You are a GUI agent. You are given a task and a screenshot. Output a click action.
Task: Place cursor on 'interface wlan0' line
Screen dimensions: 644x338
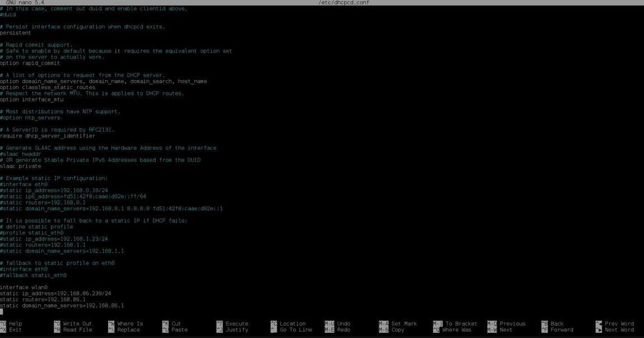[24, 288]
